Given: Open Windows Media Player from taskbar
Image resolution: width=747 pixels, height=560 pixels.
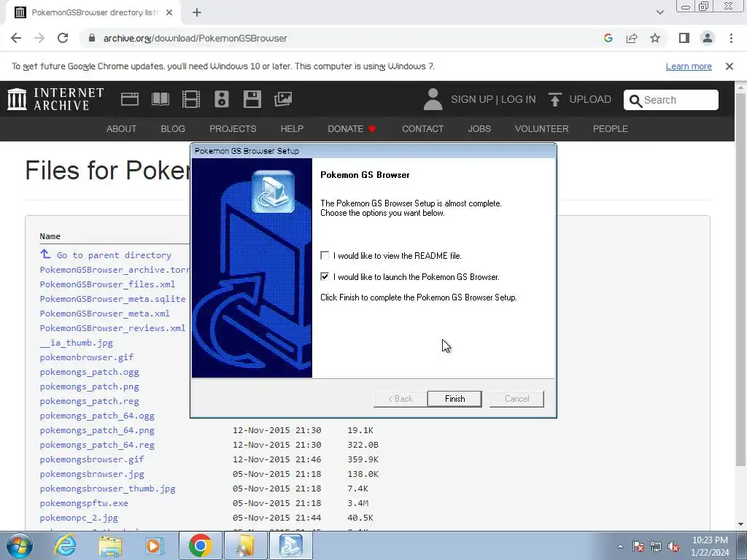Looking at the screenshot, I should (155, 545).
